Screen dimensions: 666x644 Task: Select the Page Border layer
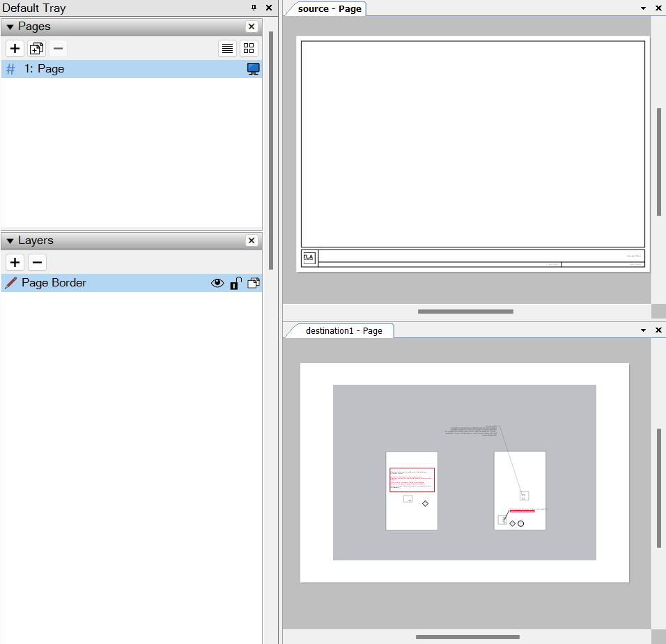(x=131, y=283)
